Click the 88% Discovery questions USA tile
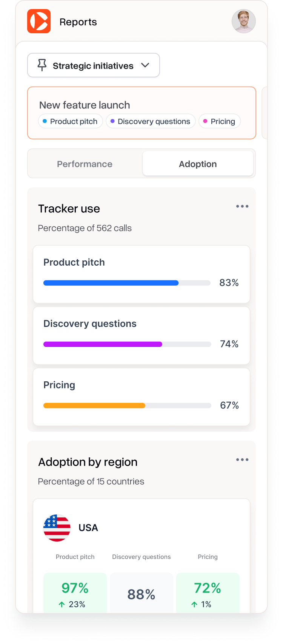 coord(141,594)
